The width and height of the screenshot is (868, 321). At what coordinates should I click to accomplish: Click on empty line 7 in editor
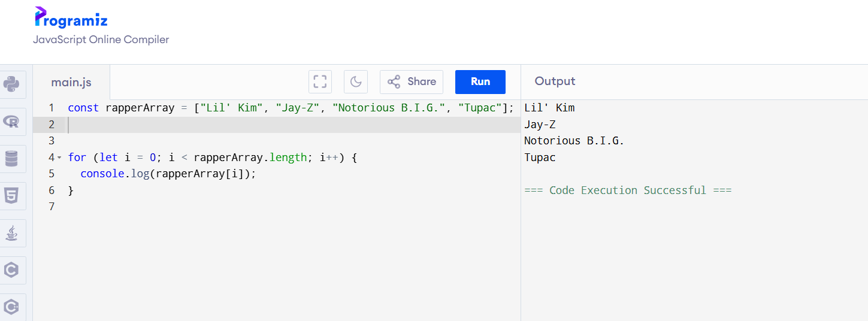(240, 207)
